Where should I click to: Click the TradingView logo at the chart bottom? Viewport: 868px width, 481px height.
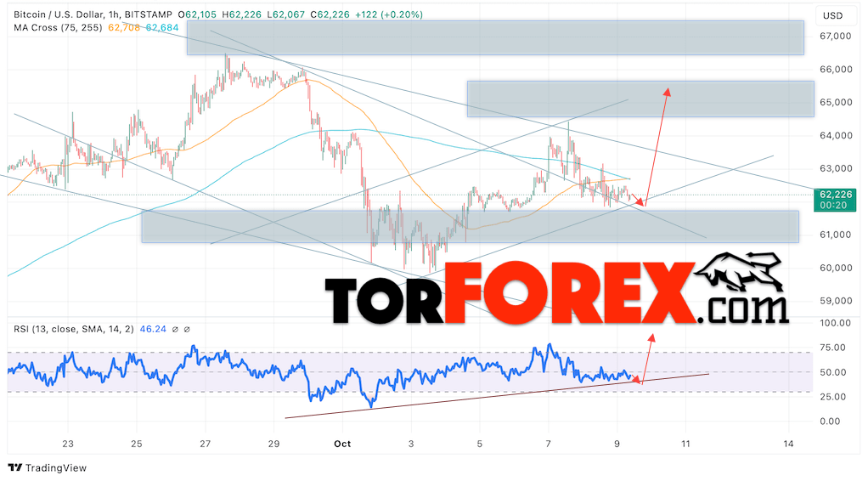(47, 467)
